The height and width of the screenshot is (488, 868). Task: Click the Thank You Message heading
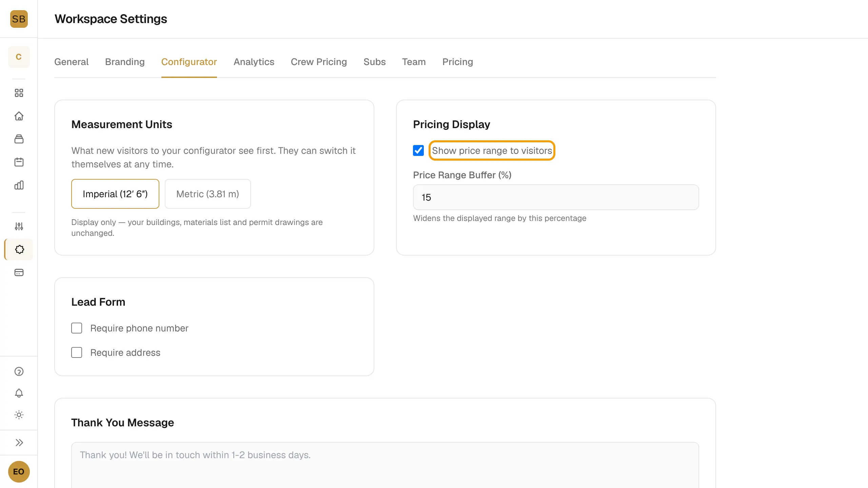pos(122,423)
